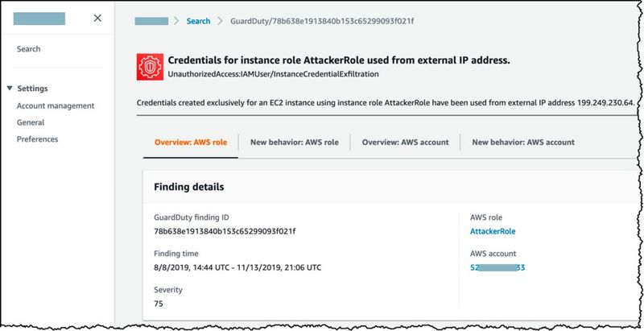
Task: Collapse the Settings section triangle
Action: (x=10, y=89)
